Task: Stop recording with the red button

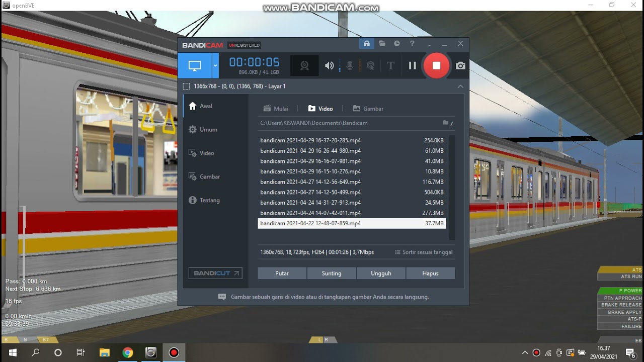Action: (x=436, y=65)
